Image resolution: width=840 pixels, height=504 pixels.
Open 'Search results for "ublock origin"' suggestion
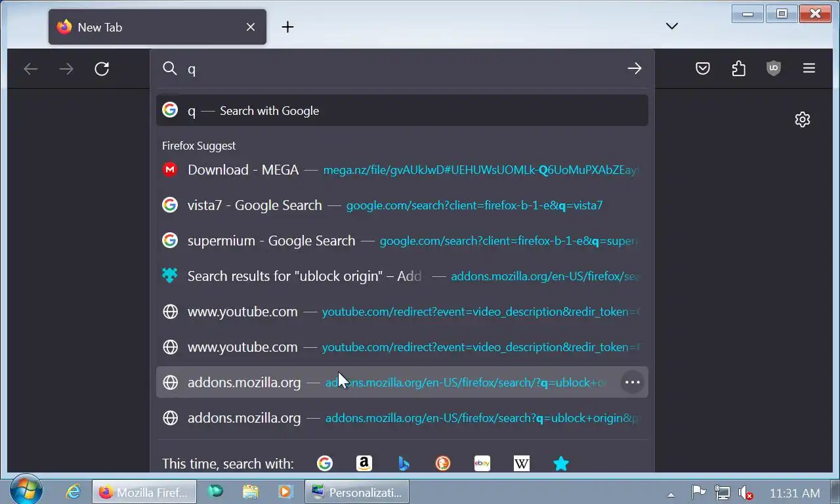pyautogui.click(x=402, y=276)
